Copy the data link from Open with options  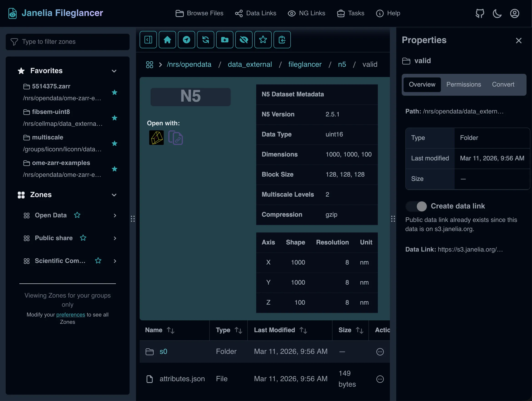coord(176,138)
